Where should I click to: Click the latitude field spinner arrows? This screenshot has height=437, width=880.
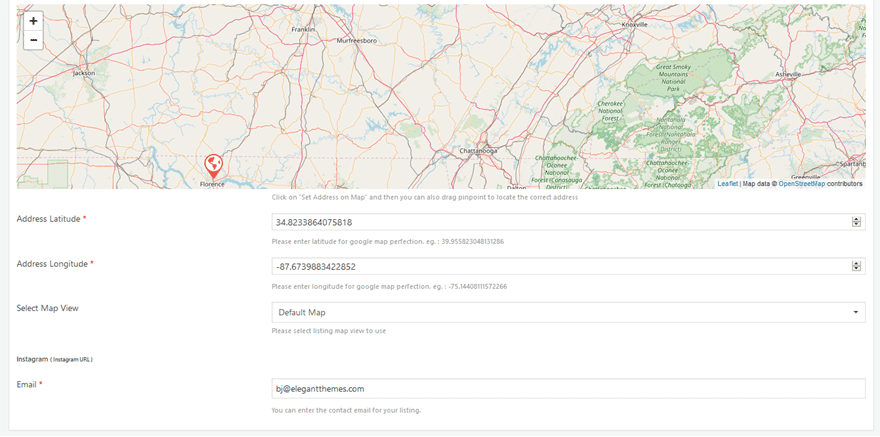pyautogui.click(x=856, y=222)
